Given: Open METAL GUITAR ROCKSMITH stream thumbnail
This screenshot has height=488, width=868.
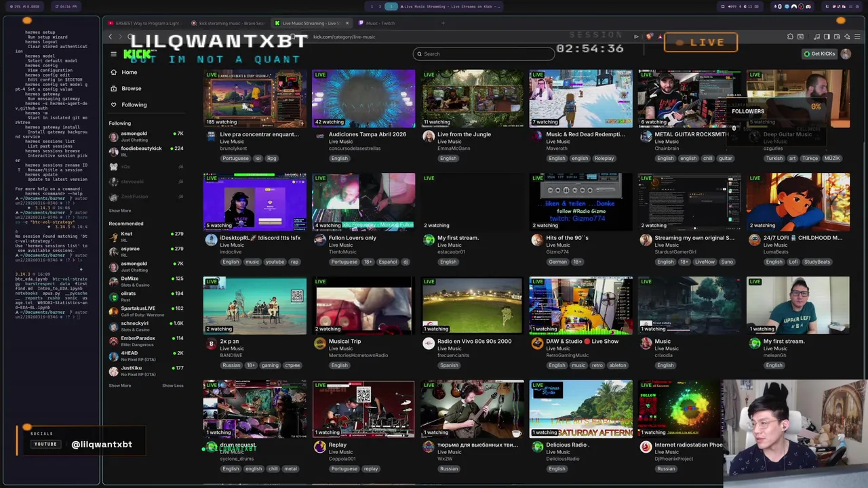Looking at the screenshot, I should (689, 98).
